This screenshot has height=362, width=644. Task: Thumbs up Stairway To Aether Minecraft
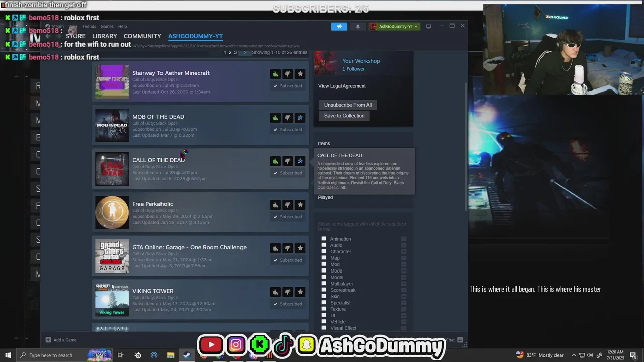tap(275, 74)
